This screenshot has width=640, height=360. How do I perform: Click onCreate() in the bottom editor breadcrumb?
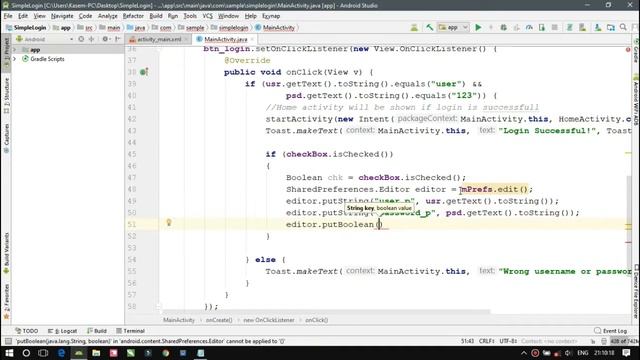click(x=219, y=320)
